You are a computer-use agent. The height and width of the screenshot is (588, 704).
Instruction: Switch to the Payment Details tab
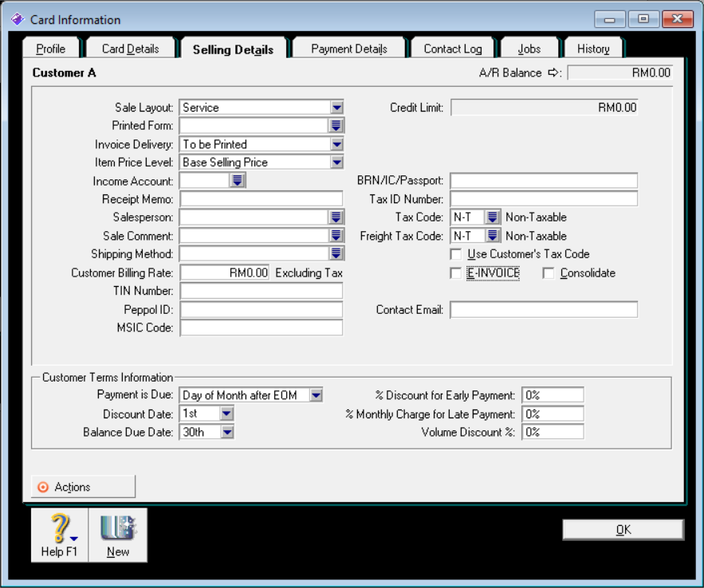349,49
